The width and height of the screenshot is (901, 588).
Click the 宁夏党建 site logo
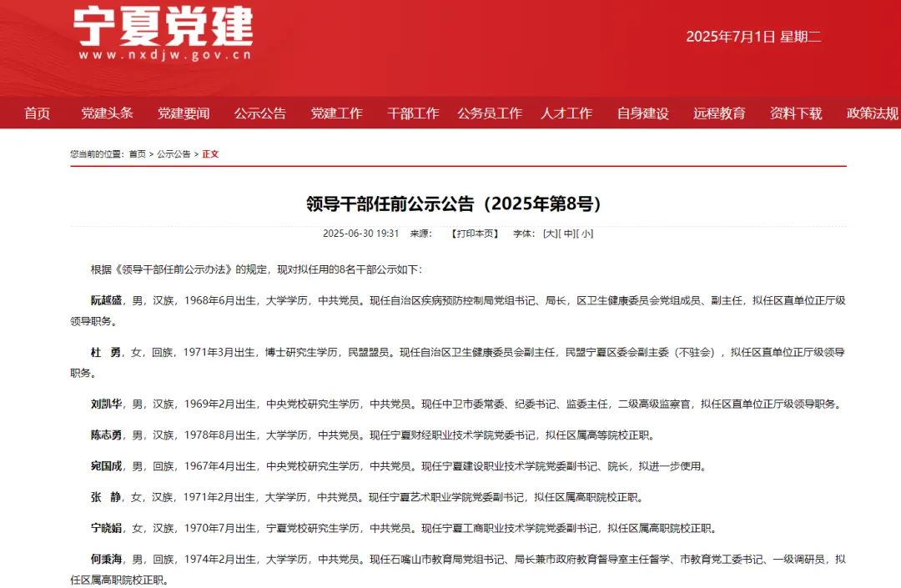pos(164,27)
